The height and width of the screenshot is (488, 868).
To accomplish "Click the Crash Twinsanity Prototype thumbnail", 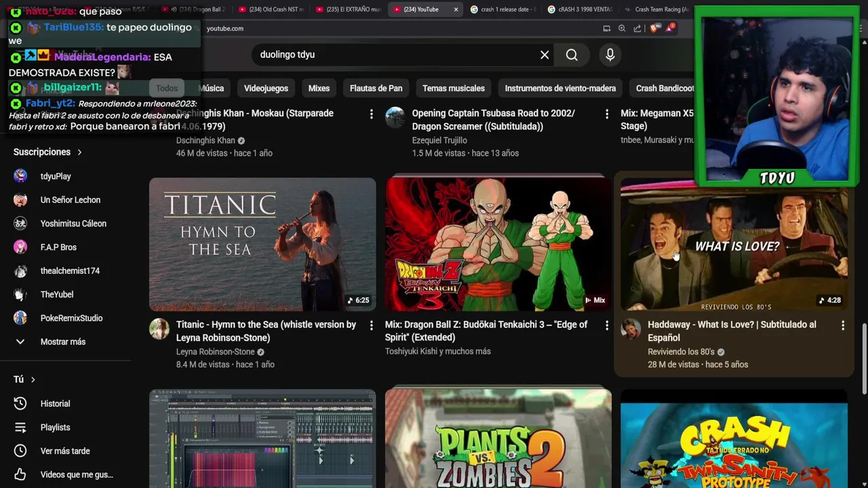I will (734, 439).
